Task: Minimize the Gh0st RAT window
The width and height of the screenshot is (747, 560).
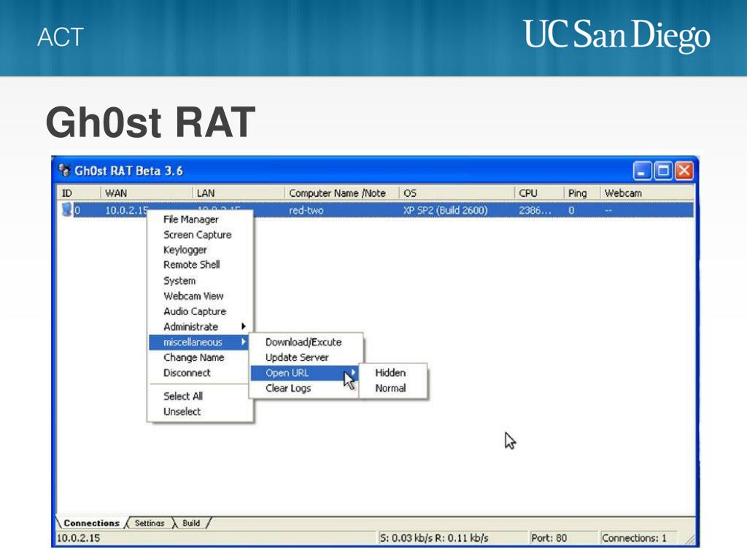Action: 642,171
